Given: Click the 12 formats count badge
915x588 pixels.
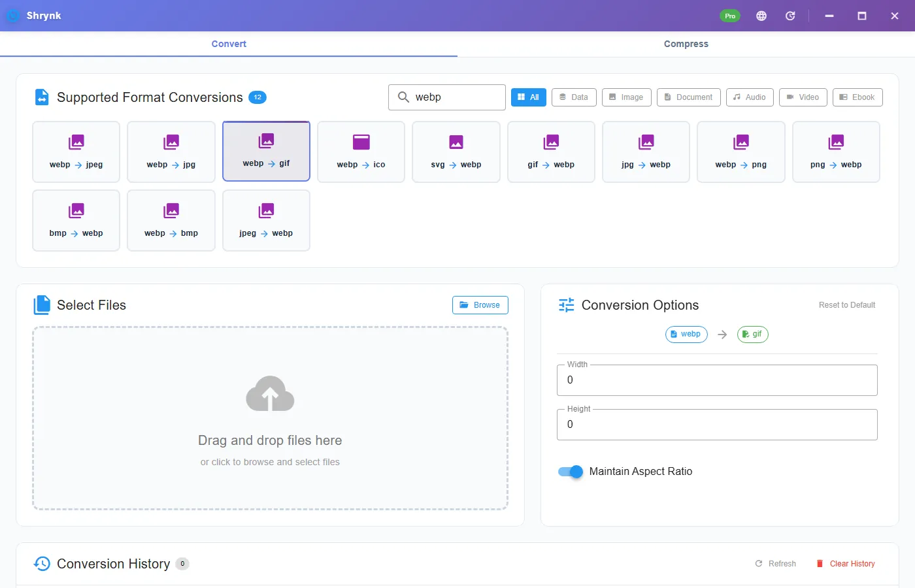Looking at the screenshot, I should (x=258, y=97).
